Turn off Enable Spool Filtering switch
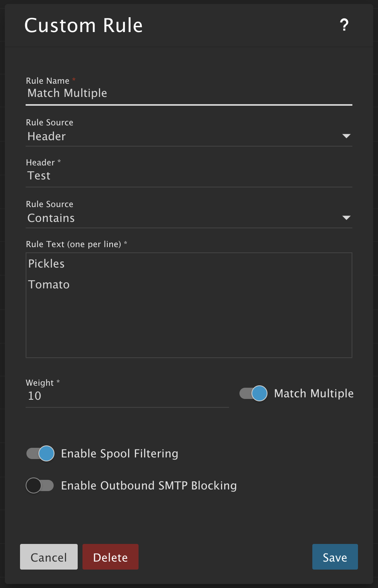 click(x=40, y=453)
